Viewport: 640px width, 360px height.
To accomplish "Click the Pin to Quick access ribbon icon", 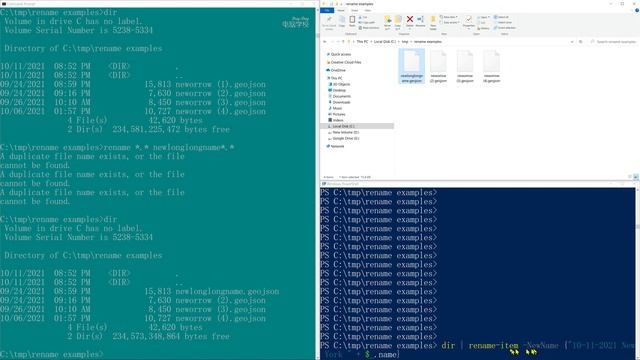I will 329,22.
